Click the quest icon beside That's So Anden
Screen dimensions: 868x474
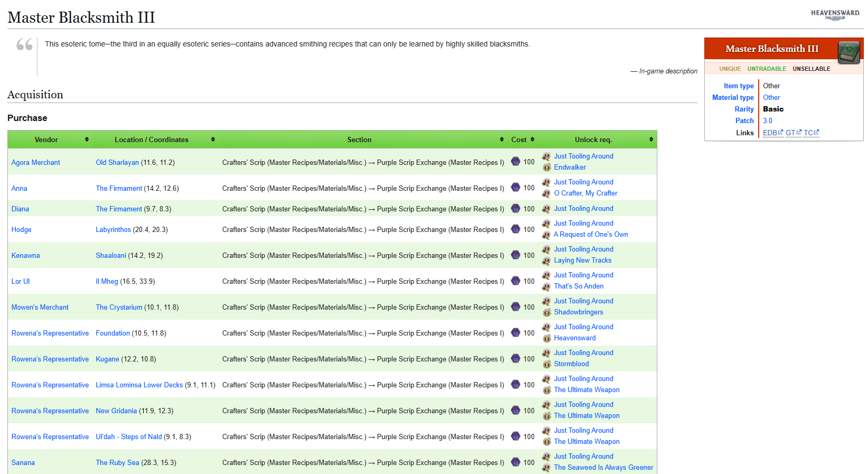tap(547, 286)
